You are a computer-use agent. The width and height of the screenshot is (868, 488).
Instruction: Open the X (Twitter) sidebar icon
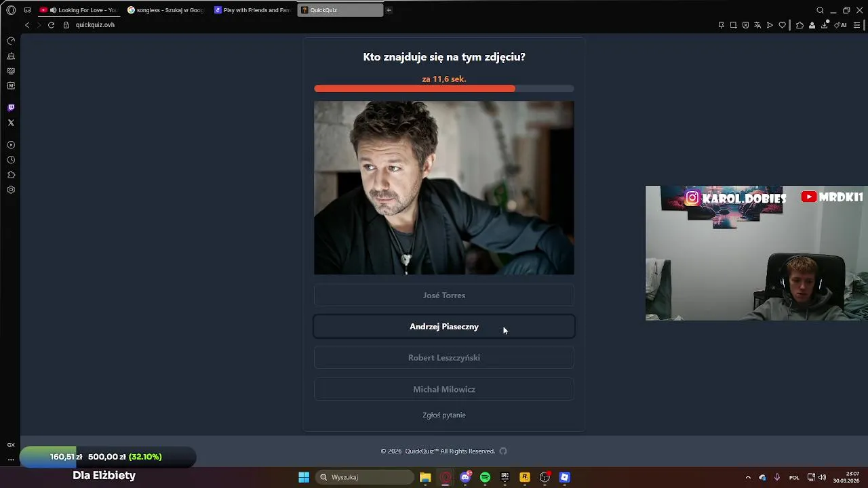tap(11, 123)
